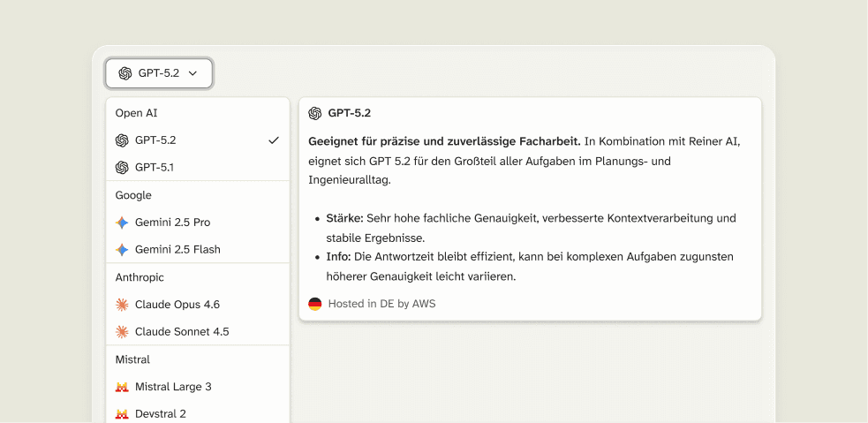Click the German flag icon in the info card

click(315, 304)
